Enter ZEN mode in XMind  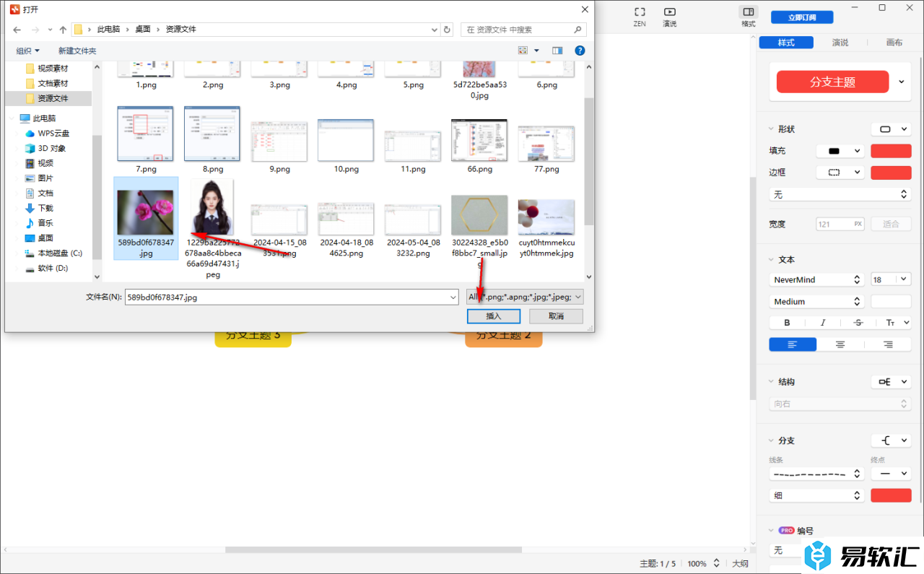[640, 17]
